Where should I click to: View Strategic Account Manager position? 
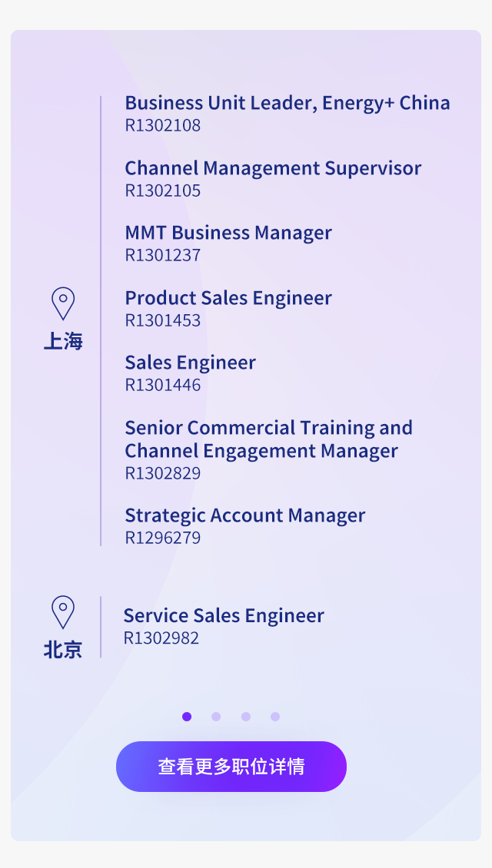pyautogui.click(x=245, y=516)
